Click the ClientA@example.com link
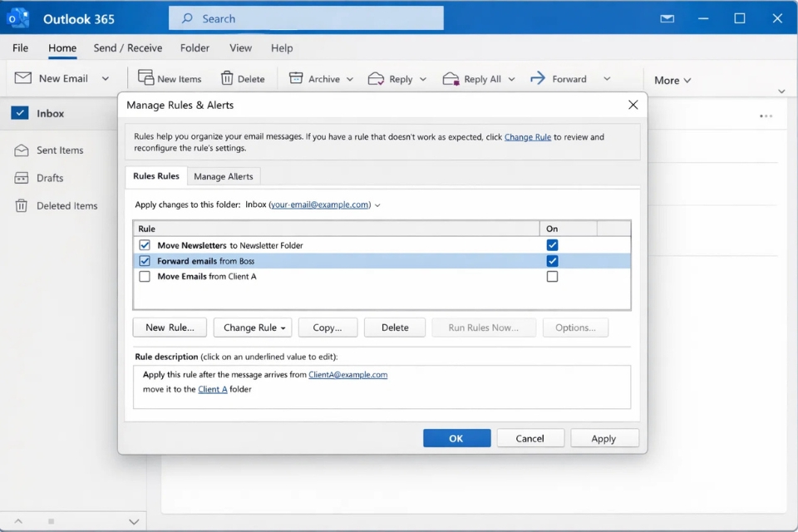 coord(348,374)
